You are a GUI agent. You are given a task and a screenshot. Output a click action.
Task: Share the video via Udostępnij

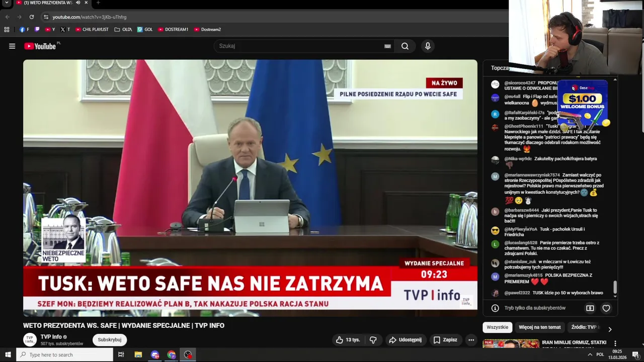(406, 340)
